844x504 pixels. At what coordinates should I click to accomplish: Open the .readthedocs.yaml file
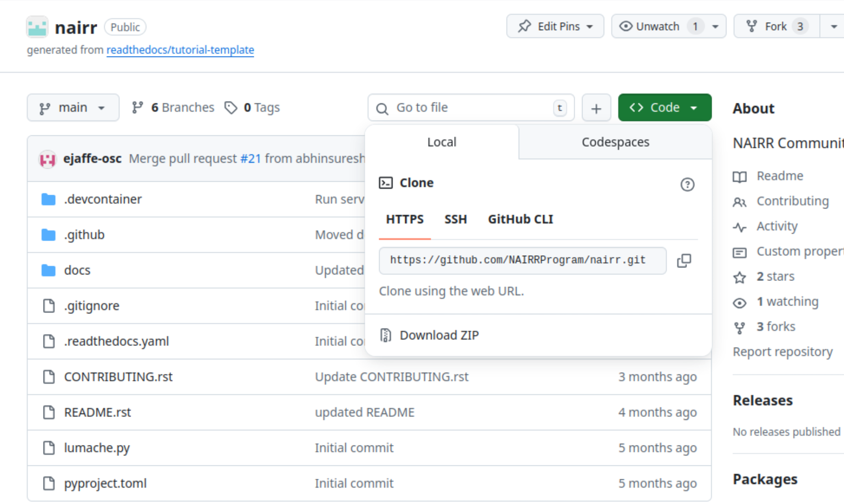click(116, 341)
